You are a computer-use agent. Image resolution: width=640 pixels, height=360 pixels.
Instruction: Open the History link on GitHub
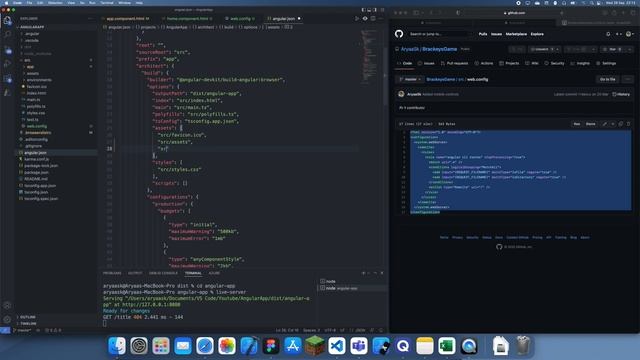click(x=621, y=94)
